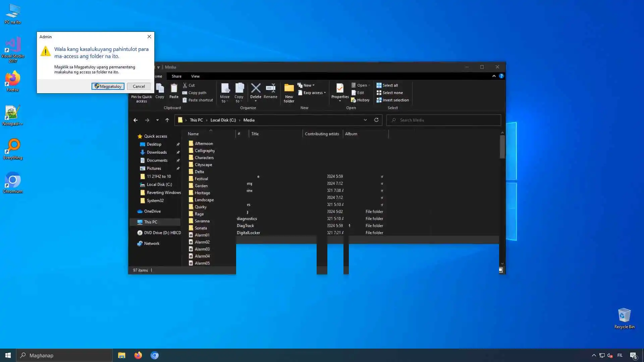This screenshot has height=362, width=644.
Task: Collapse the ribbon with the chevron
Action: [x=494, y=76]
